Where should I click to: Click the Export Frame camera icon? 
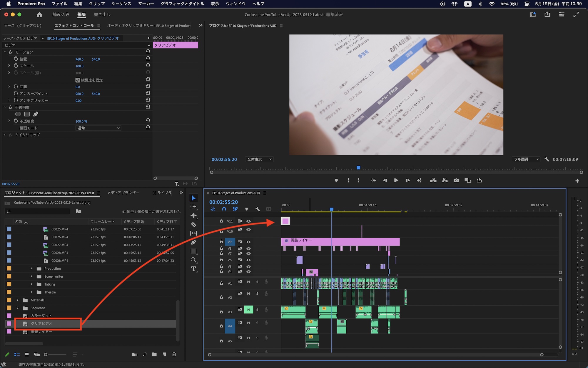tap(456, 180)
